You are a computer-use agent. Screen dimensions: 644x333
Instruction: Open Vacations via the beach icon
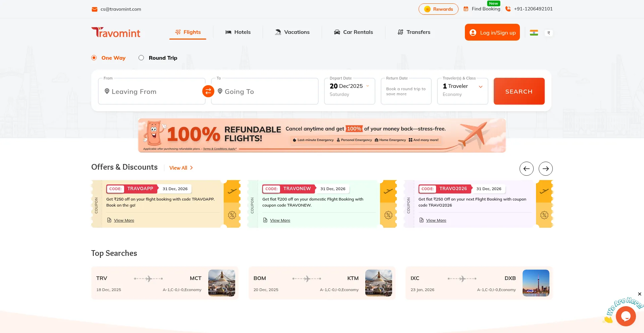coord(278,32)
